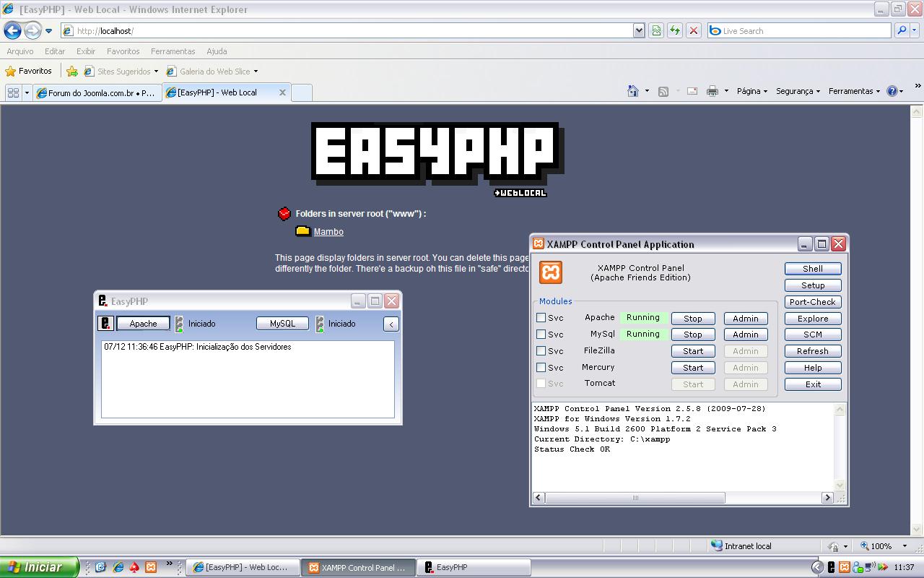Screen dimensions: 924x578
Task: Expand Galeria do Web Slice dropdown
Action: pyautogui.click(x=256, y=72)
